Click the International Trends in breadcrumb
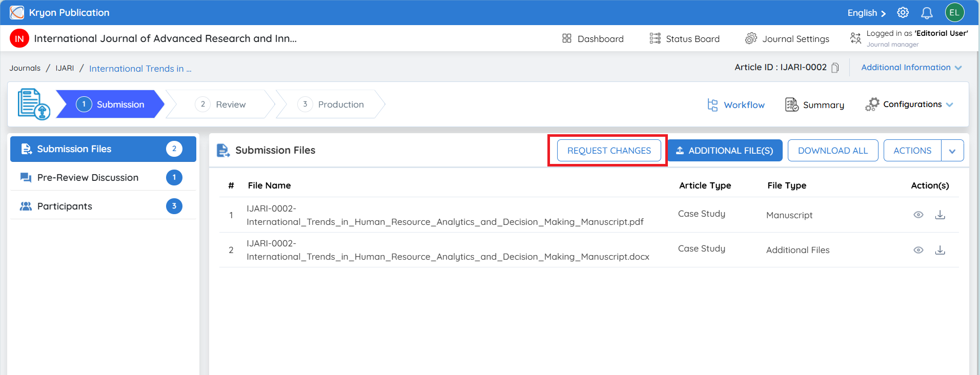Screen dimensions: 980x375 point(140,69)
